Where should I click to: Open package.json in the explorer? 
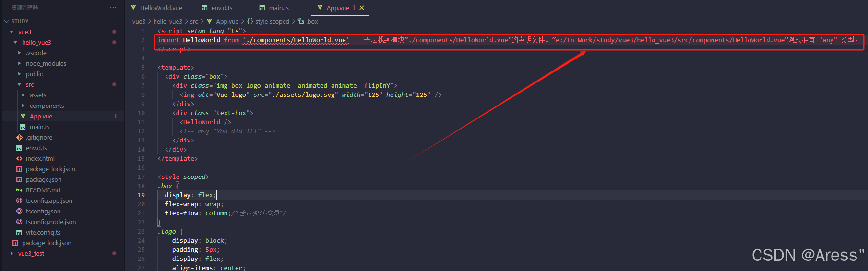(x=43, y=179)
